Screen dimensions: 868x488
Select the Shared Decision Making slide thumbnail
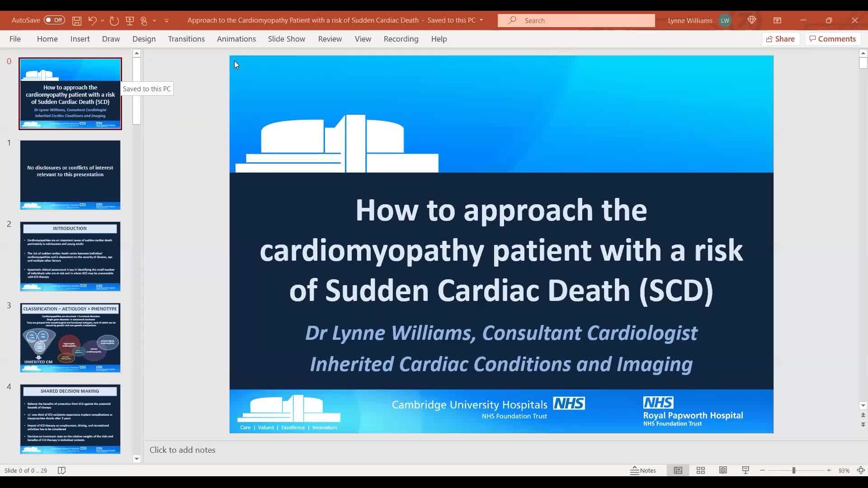click(x=70, y=419)
